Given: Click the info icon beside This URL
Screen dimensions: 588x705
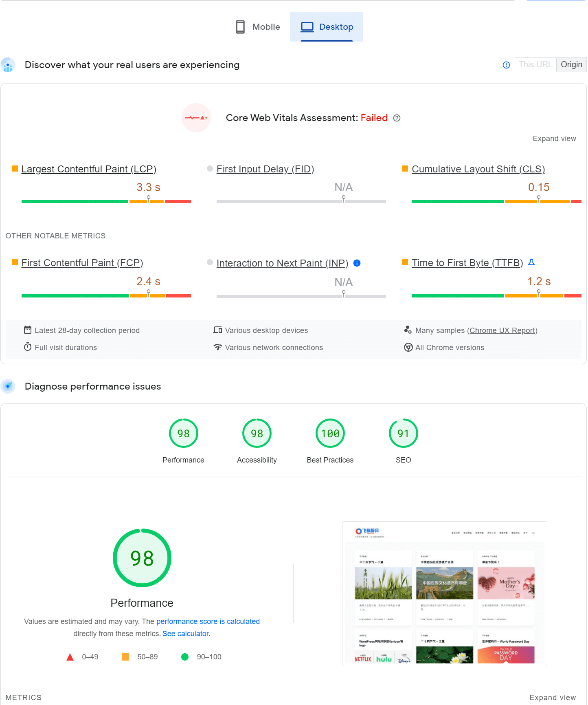Looking at the screenshot, I should click(x=506, y=65).
